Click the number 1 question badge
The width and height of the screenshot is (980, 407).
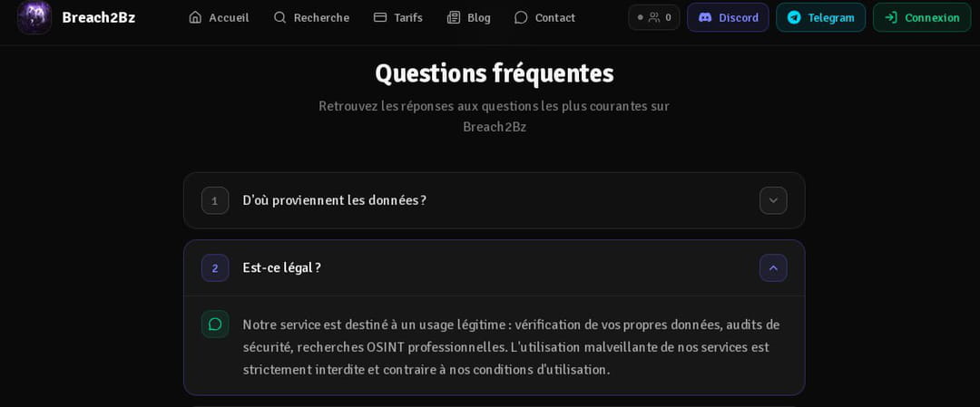[x=215, y=200]
